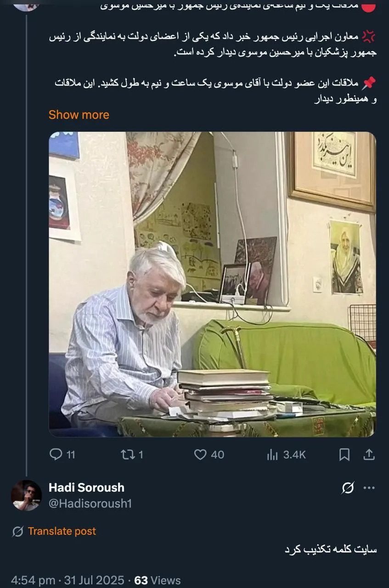Click the 3.4K views count
The width and height of the screenshot is (389, 588).
[x=294, y=455]
